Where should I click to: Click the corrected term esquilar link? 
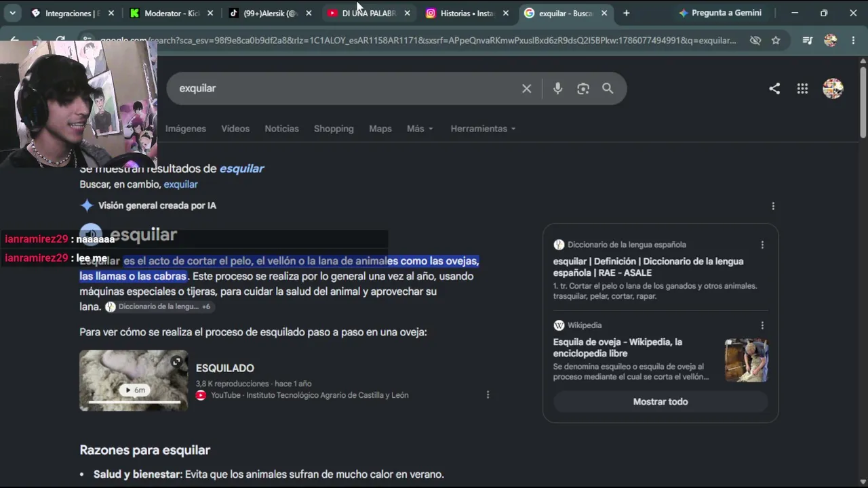(241, 169)
